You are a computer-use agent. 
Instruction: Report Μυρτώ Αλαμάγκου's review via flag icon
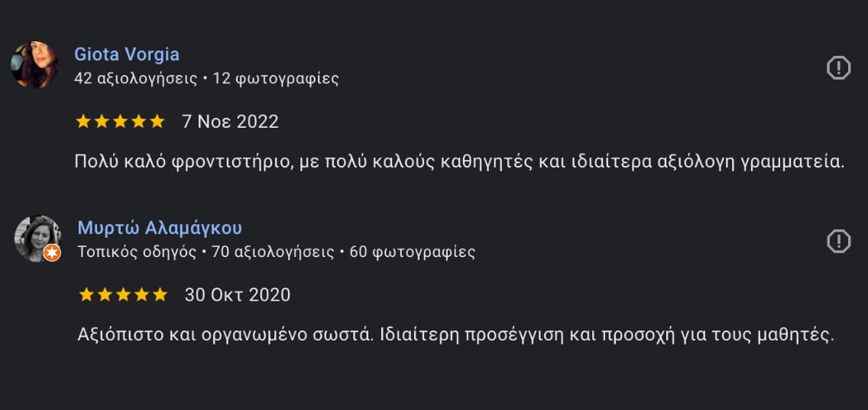(x=838, y=241)
